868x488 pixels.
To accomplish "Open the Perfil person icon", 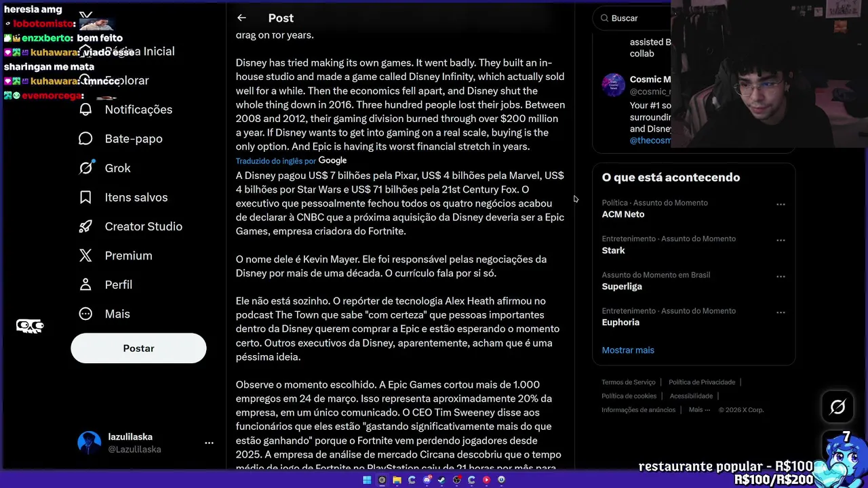I will point(85,285).
